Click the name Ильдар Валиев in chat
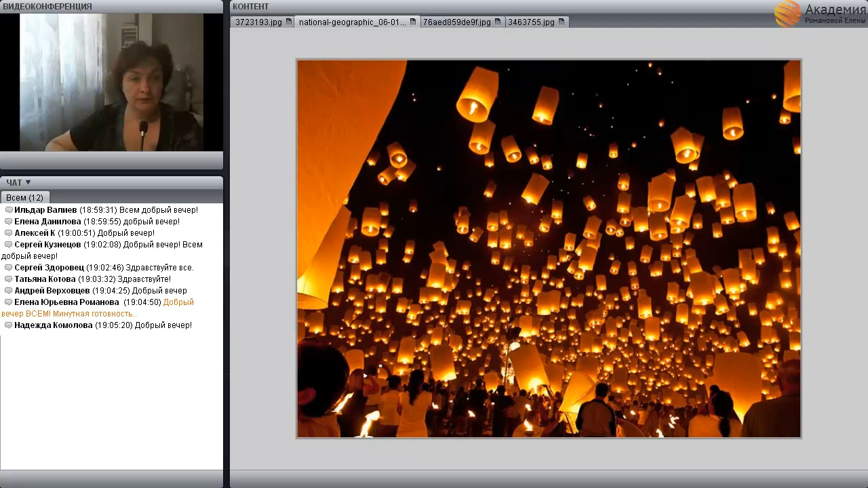 45,210
